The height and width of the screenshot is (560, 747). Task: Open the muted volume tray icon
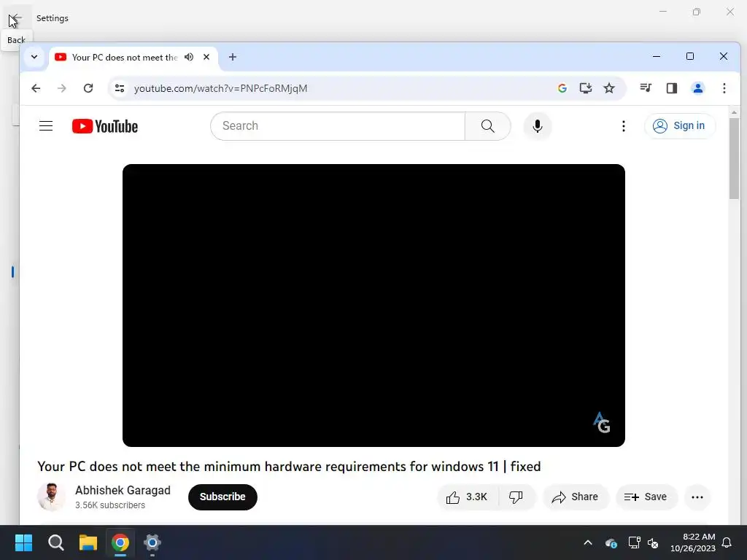pos(653,542)
